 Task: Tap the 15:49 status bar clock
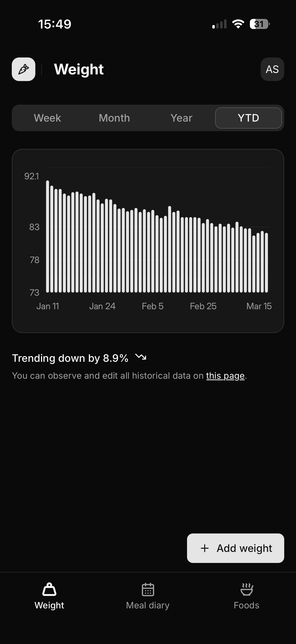[55, 24]
